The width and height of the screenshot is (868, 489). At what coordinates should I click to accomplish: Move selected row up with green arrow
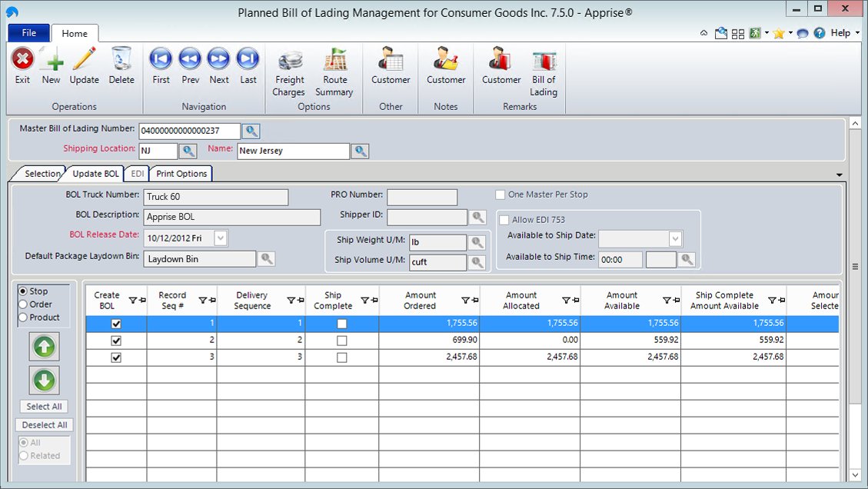[45, 348]
